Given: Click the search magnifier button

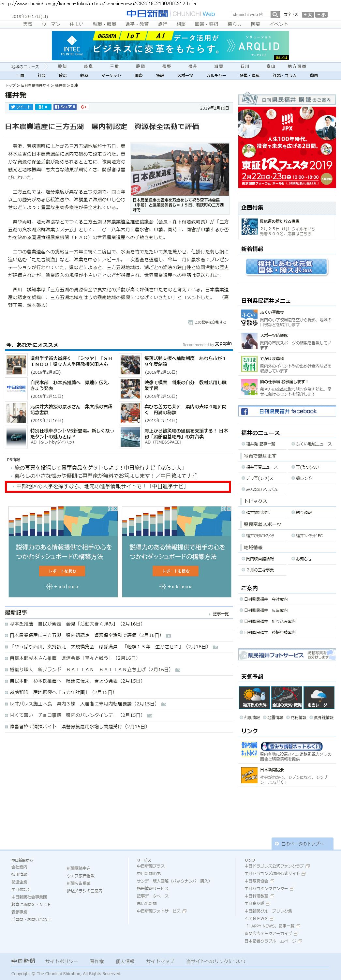Looking at the screenshot, I should click(x=275, y=14).
